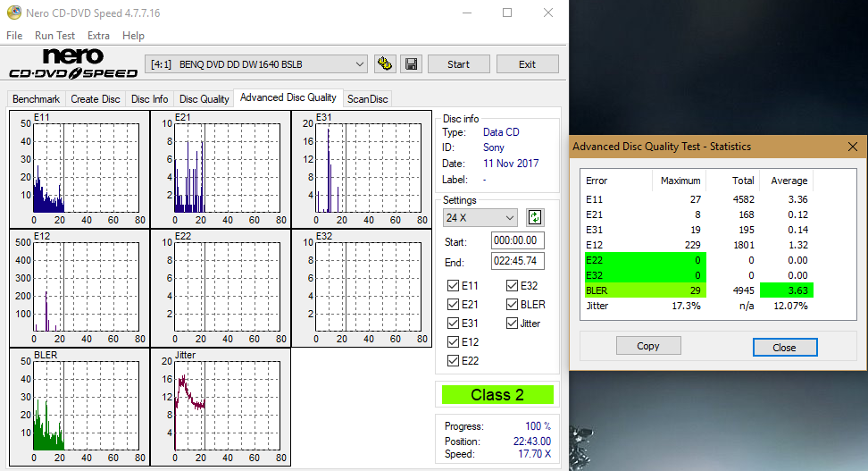Click the Exit button
Viewport: 868px width, 471px height.
click(x=527, y=64)
